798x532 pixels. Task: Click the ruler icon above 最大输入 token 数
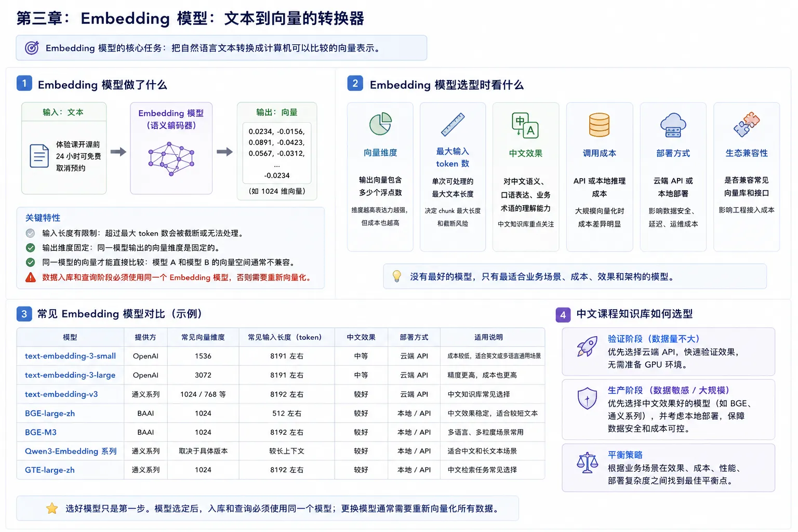[453, 124]
